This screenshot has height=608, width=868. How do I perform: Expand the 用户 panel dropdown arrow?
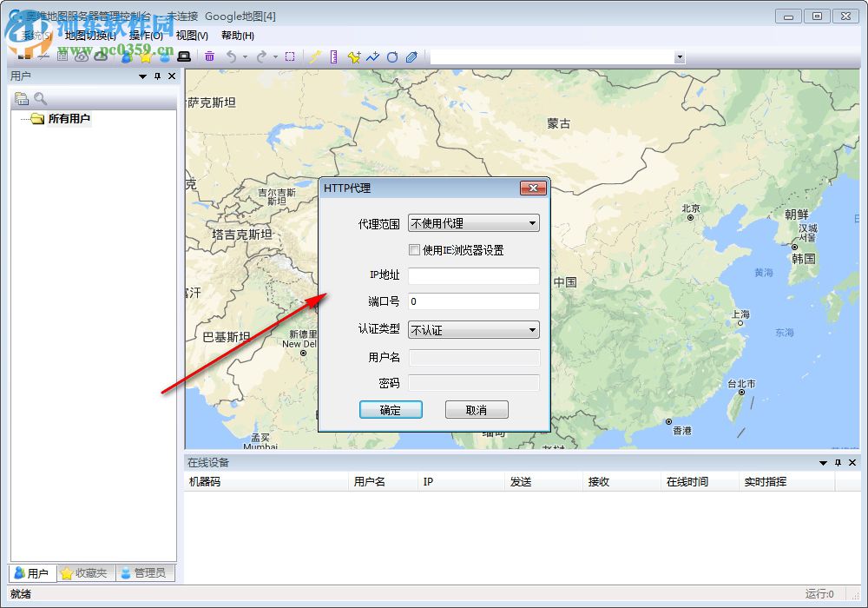[141, 76]
